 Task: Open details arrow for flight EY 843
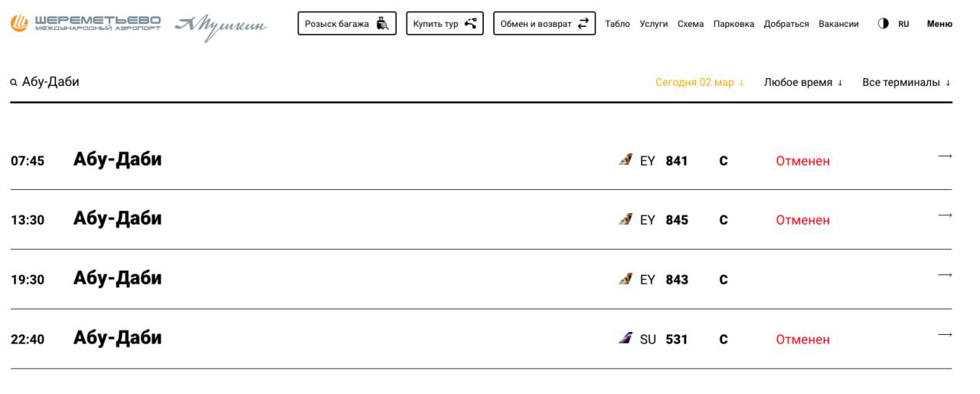coord(945,275)
